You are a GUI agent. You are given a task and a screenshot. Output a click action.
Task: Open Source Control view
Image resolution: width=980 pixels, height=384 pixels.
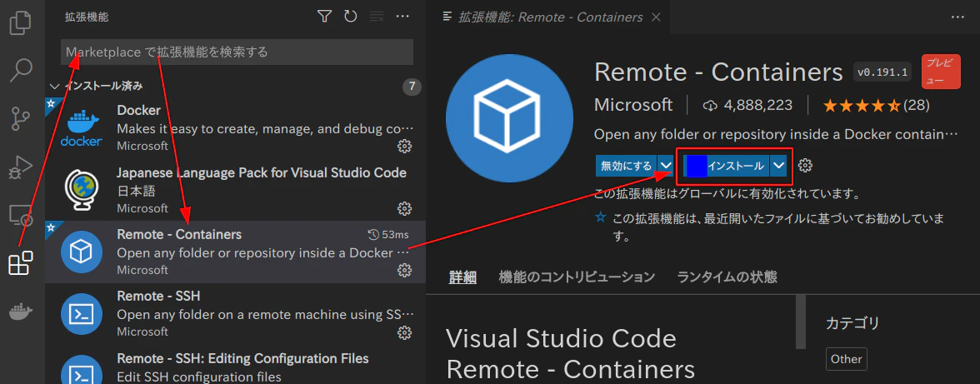coord(22,118)
